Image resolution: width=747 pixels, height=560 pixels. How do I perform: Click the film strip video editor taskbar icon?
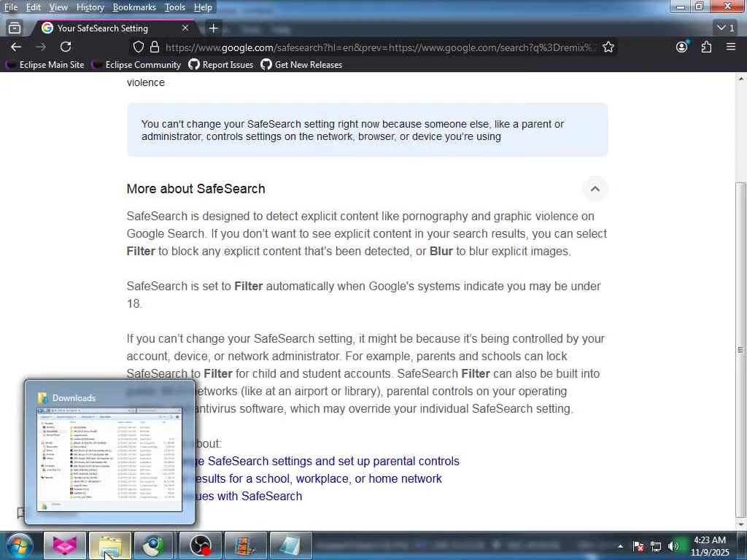[245, 545]
